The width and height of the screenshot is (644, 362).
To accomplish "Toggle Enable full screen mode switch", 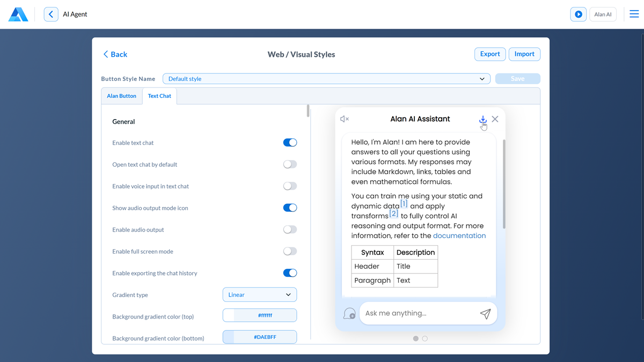I will tap(290, 252).
